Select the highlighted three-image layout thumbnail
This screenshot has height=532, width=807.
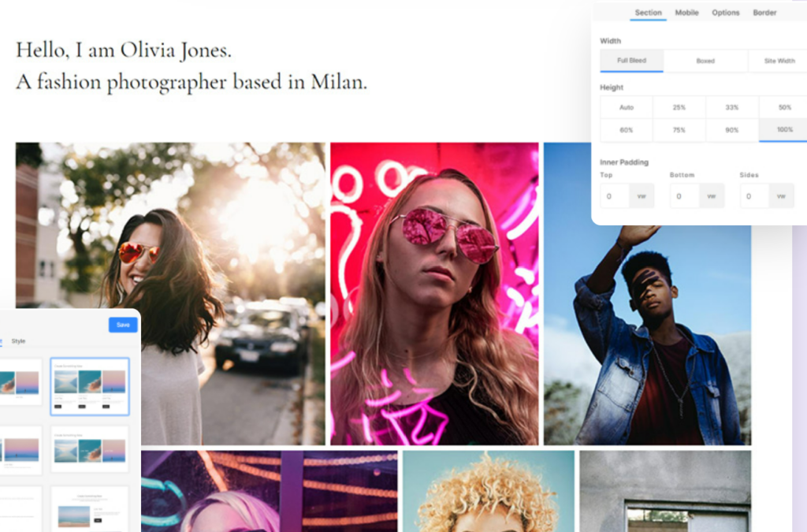click(89, 386)
